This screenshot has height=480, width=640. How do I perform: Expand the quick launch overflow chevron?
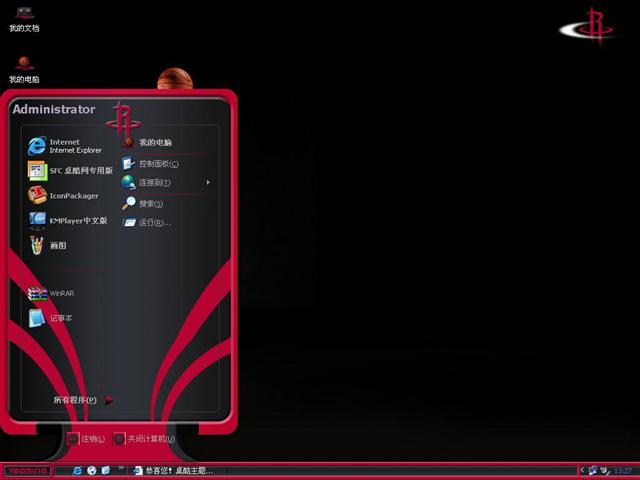[121, 468]
